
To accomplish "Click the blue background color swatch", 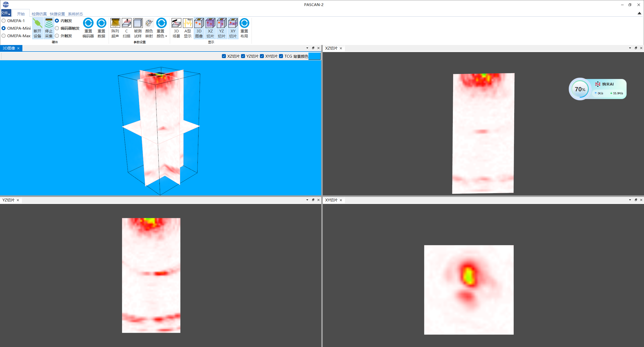I will click(x=314, y=56).
